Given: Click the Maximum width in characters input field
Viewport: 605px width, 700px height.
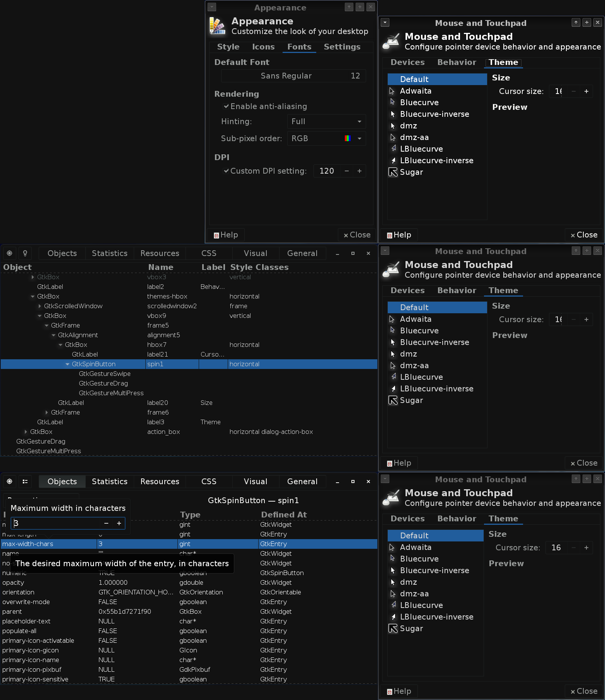Looking at the screenshot, I should [56, 523].
